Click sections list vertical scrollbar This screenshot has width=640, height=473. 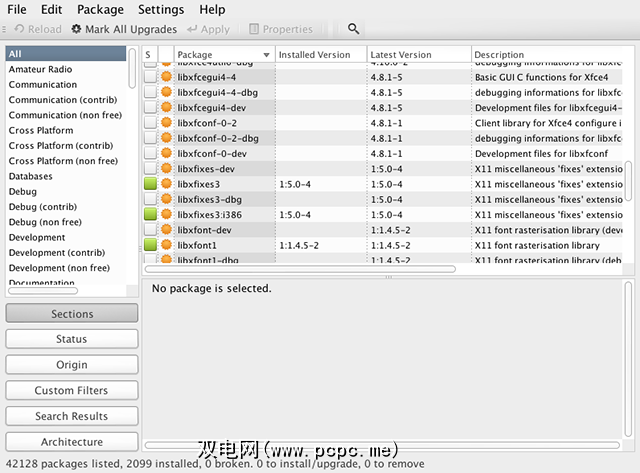coord(132,68)
